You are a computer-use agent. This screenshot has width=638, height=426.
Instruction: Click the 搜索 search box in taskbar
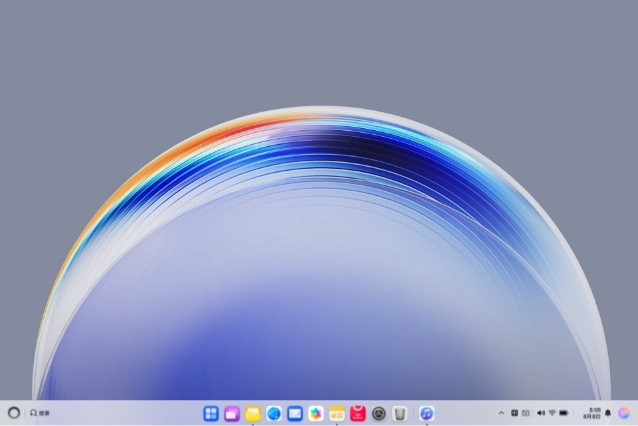[x=40, y=413]
